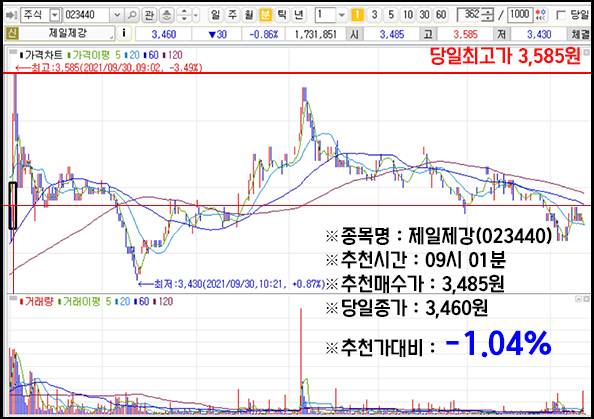Toggle the 당일 checkbox
This screenshot has width=594, height=419.
pyautogui.click(x=561, y=15)
